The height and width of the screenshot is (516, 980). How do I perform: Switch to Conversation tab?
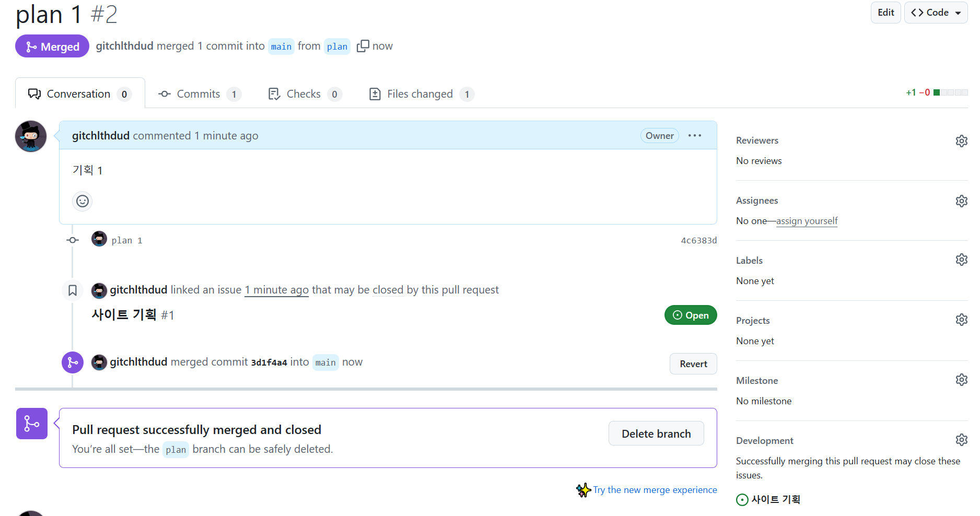click(x=80, y=94)
